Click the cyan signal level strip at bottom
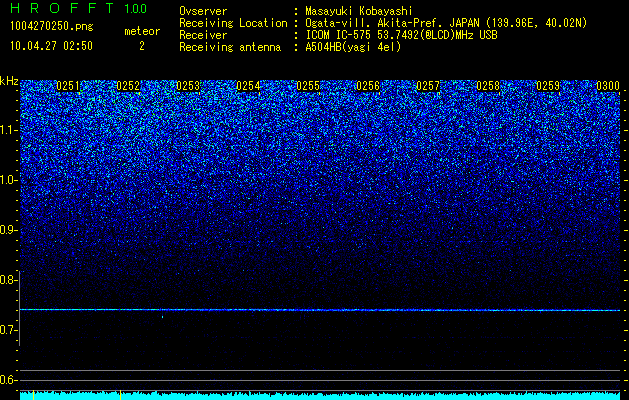This screenshot has height=400, width=629. (320, 396)
